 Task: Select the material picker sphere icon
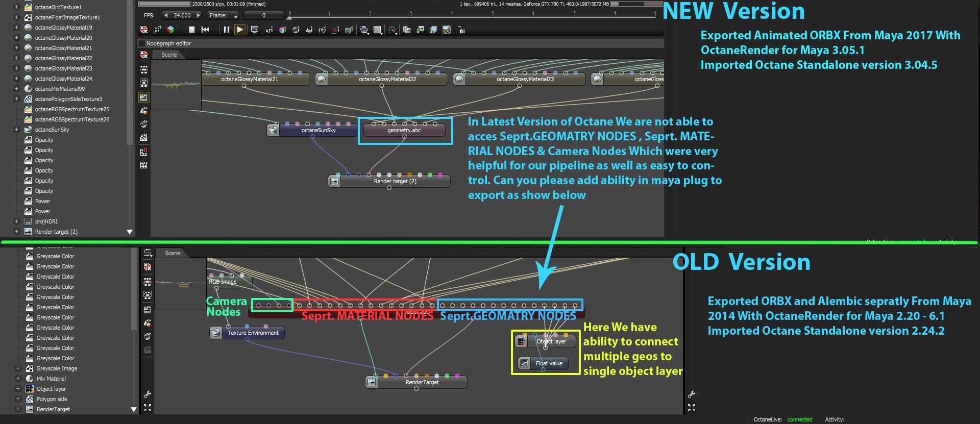pos(296,30)
